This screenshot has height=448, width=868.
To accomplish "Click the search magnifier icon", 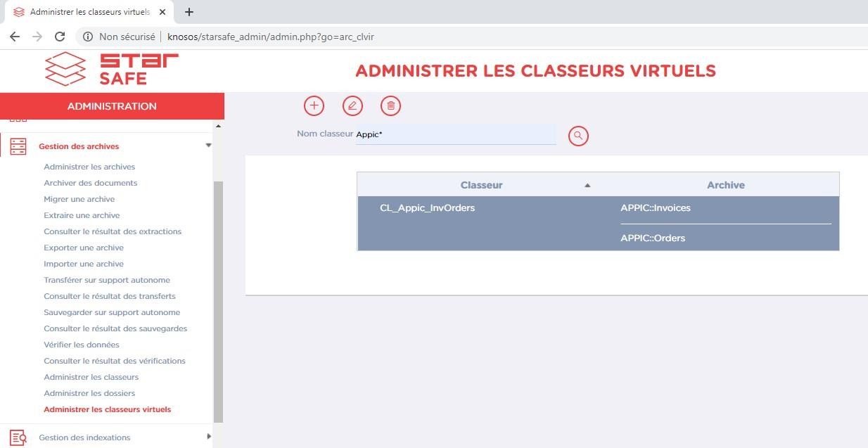I will (578, 136).
